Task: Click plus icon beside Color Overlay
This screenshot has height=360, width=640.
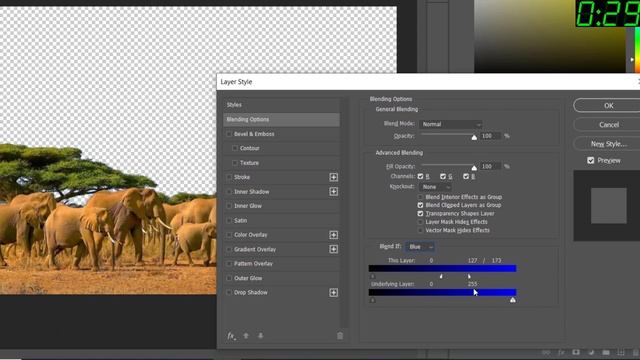Action: point(333,235)
